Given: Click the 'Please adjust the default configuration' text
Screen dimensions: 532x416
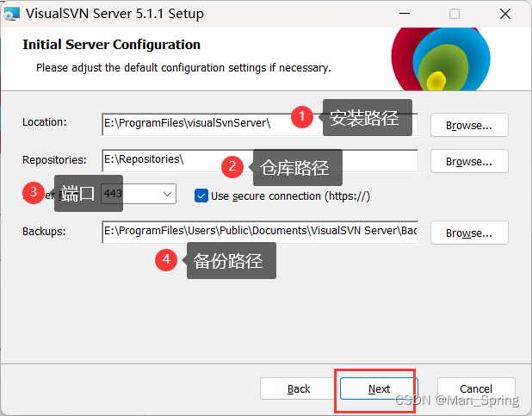Looking at the screenshot, I should (x=183, y=68).
